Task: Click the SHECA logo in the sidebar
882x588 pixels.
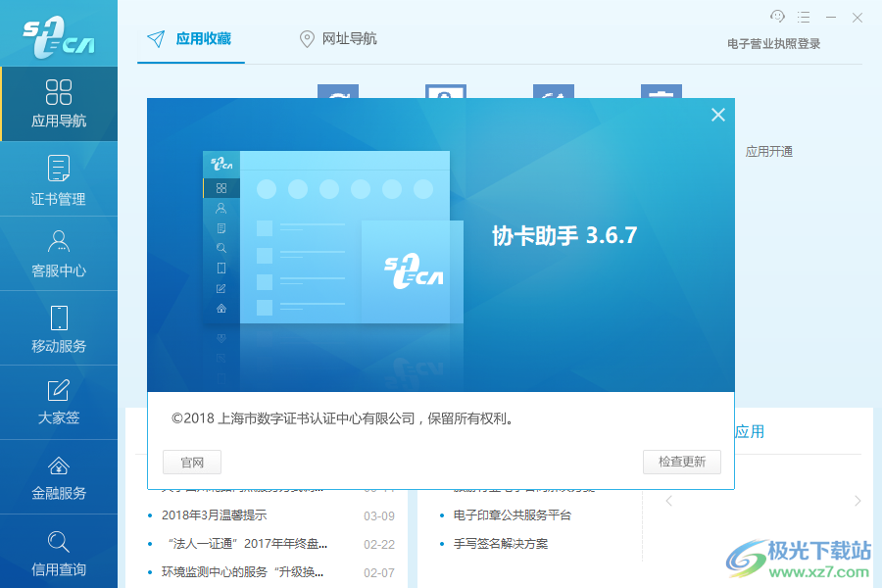Action: [59, 37]
